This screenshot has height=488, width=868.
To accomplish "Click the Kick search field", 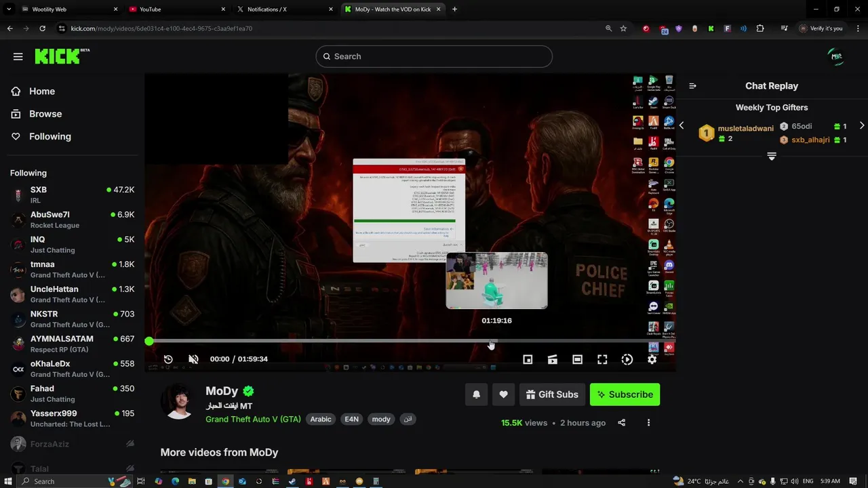I will (434, 56).
